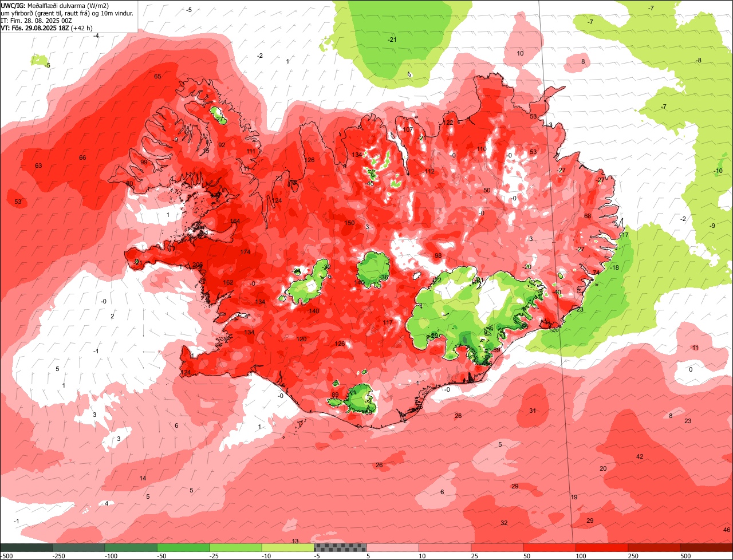Click the subtitle line beginning 'um yfirborð'

68,13
